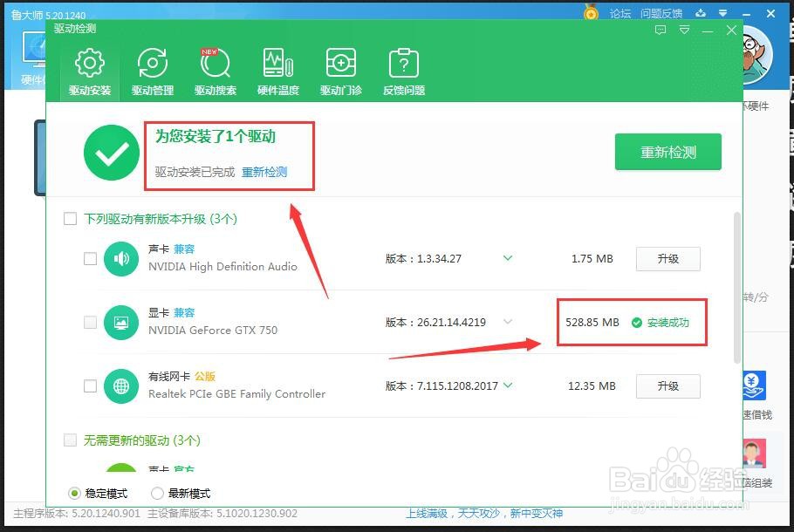794x532 pixels.
Task: Upgrade the NVIDIA High Definition Audio driver
Action: [667, 259]
